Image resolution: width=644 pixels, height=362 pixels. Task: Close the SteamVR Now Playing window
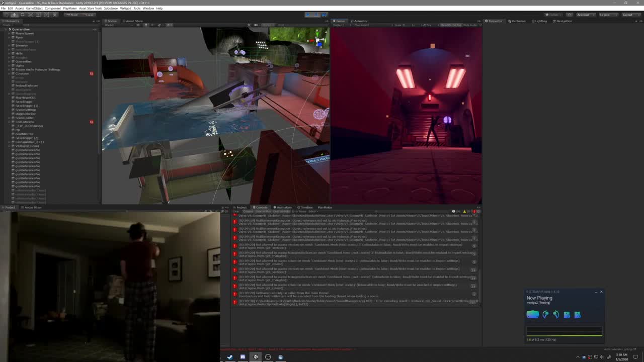tap(601, 292)
